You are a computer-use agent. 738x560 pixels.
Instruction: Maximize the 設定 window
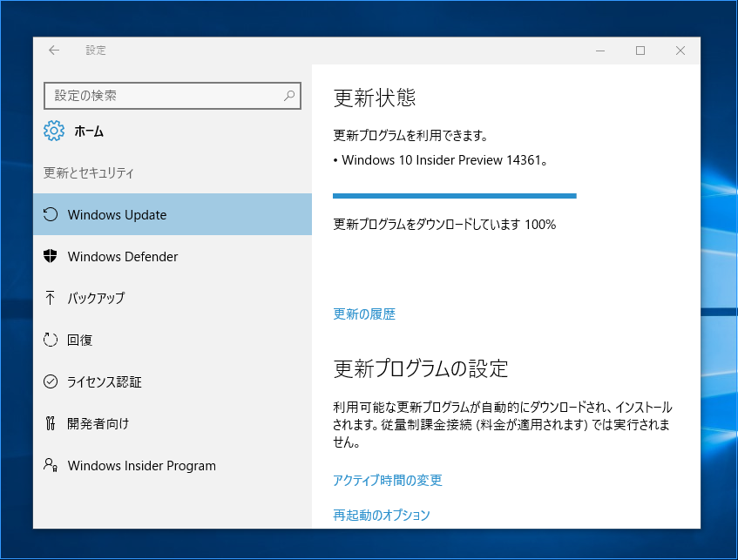640,51
